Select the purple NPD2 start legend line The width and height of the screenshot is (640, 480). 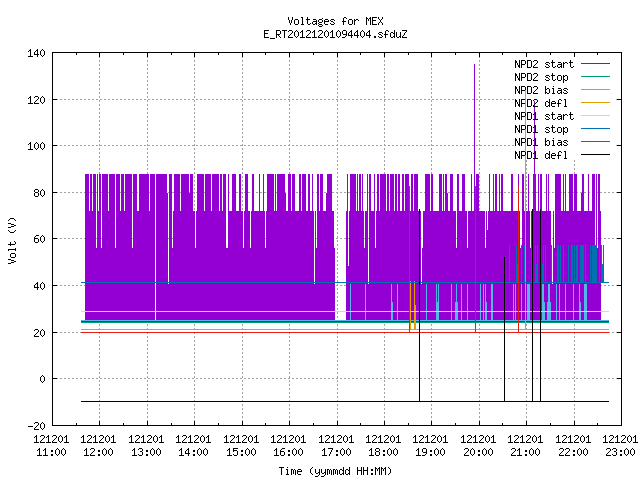pyautogui.click(x=595, y=64)
